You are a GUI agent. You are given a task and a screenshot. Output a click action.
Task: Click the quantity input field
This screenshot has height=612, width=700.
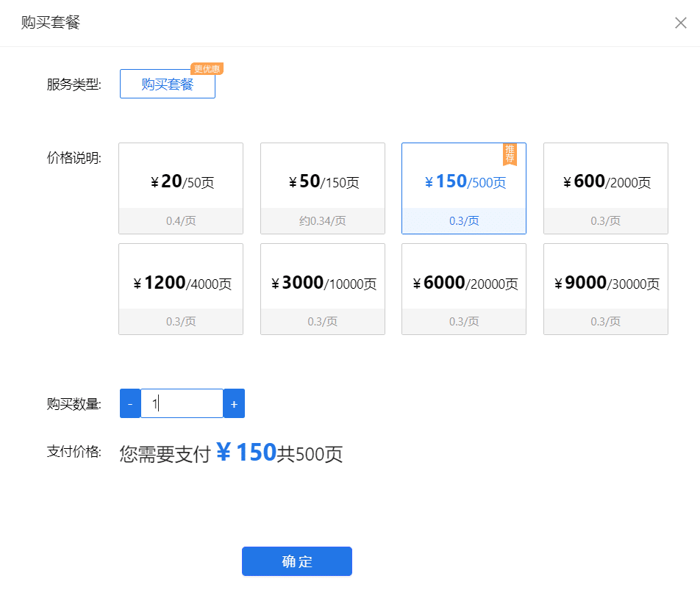tap(182, 403)
